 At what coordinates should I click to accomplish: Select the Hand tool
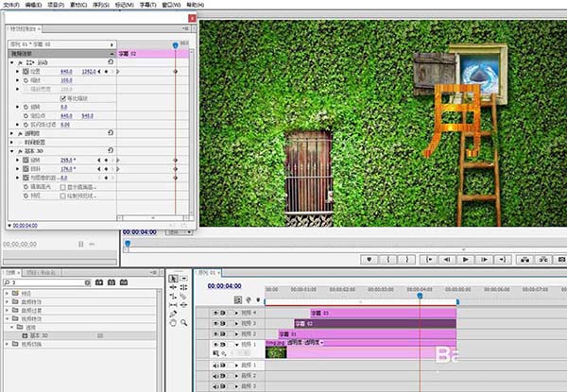pyautogui.click(x=173, y=323)
